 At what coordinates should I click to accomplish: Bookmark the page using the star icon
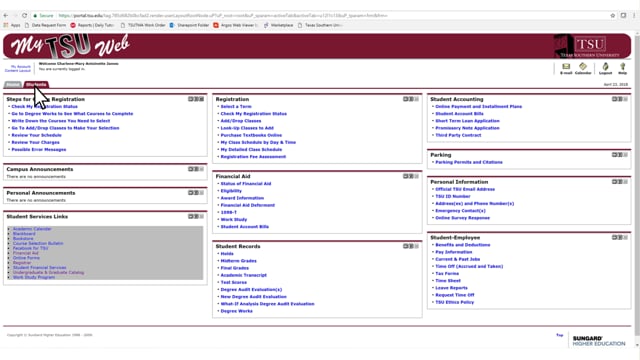613,16
